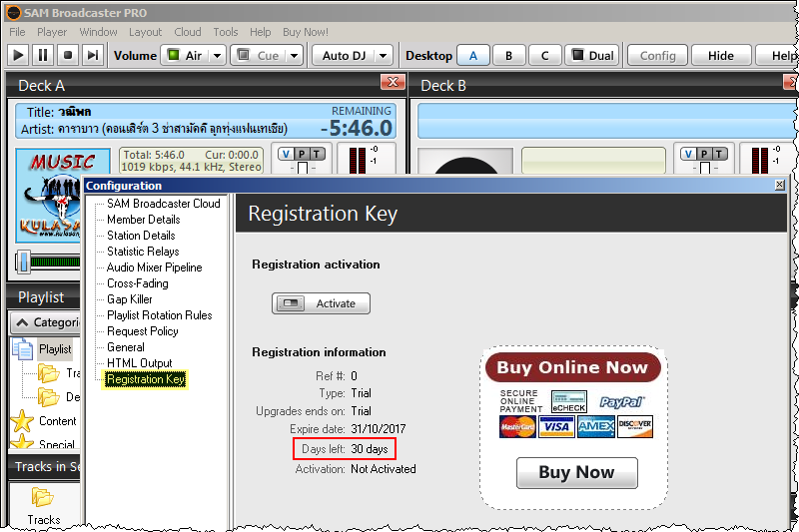Open the Cue volume dropdown arrow
This screenshot has height=532, width=799.
295,55
